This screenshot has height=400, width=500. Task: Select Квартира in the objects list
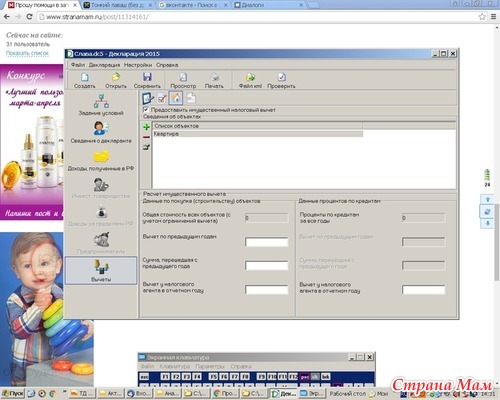click(x=258, y=134)
